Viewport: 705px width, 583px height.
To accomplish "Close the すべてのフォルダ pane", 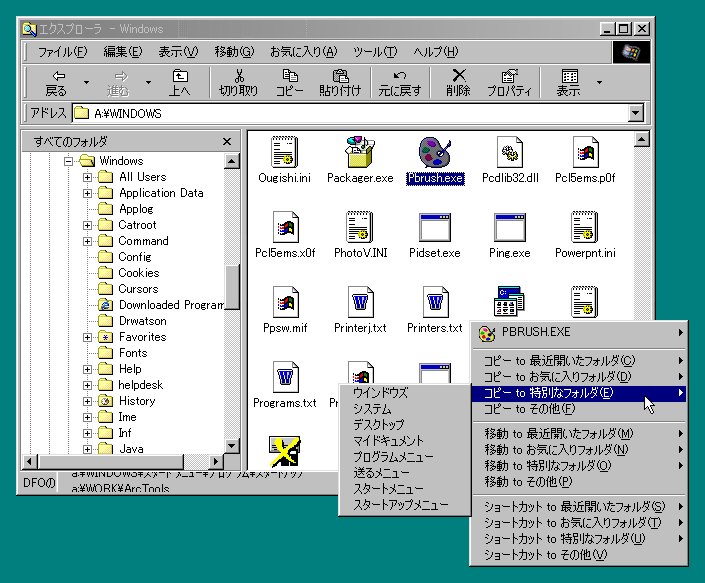I will (x=227, y=142).
